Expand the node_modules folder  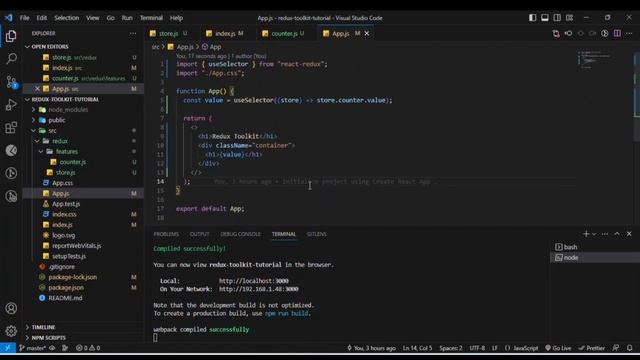tap(68, 110)
